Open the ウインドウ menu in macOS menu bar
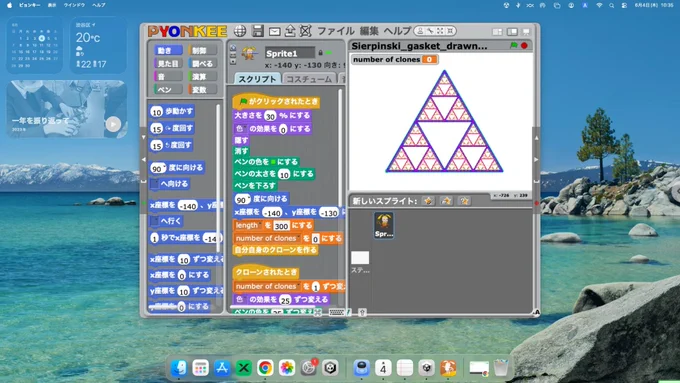The width and height of the screenshot is (680, 383). [74, 5]
